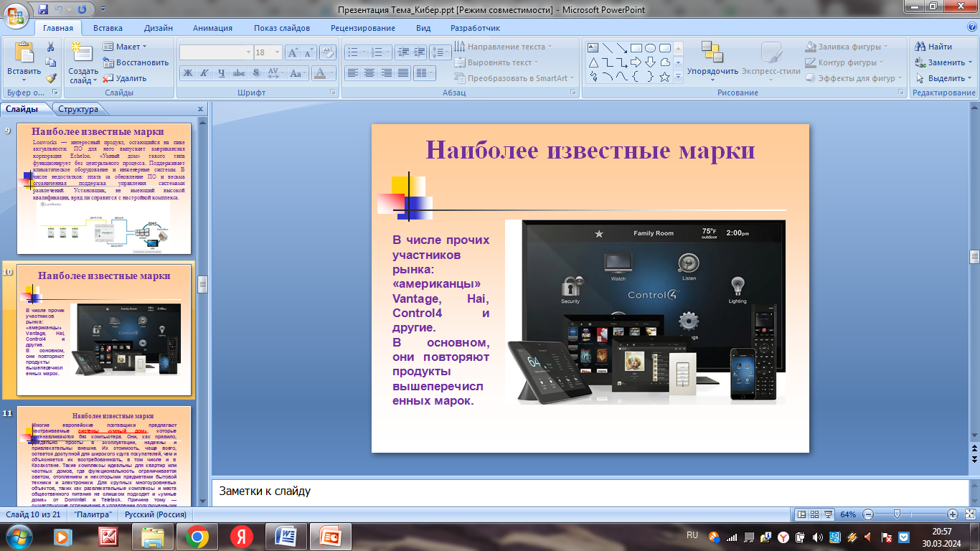
Task: Click the zoom in plus button
Action: coord(952,514)
